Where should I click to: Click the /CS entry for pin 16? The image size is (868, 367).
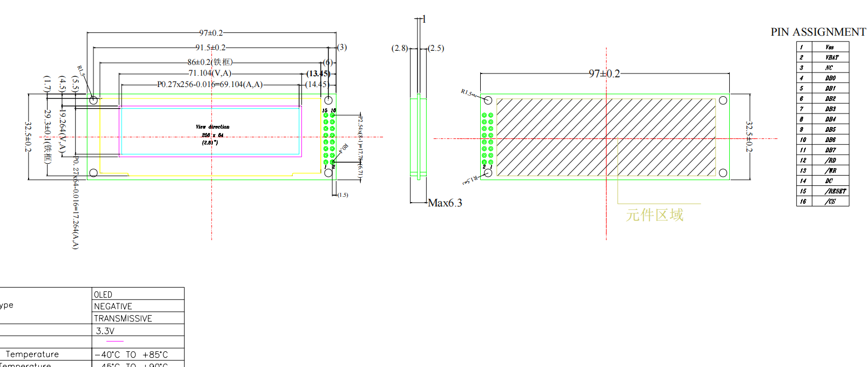click(830, 202)
